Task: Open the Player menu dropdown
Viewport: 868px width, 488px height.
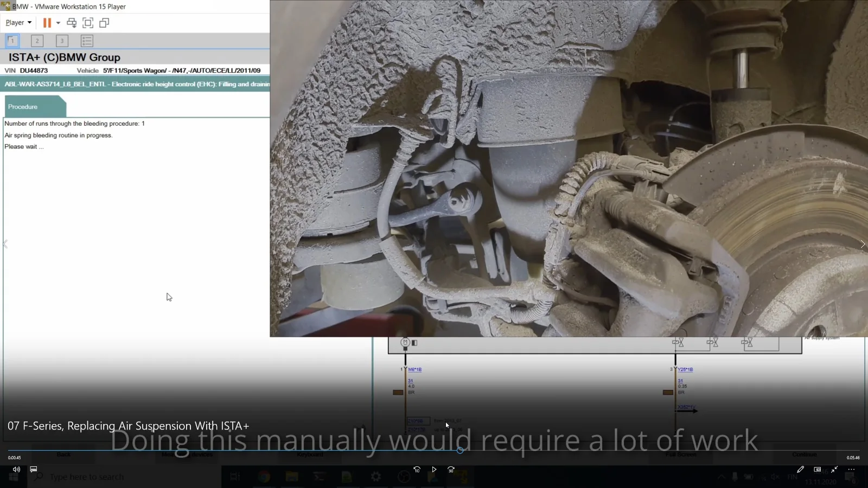Action: (18, 23)
